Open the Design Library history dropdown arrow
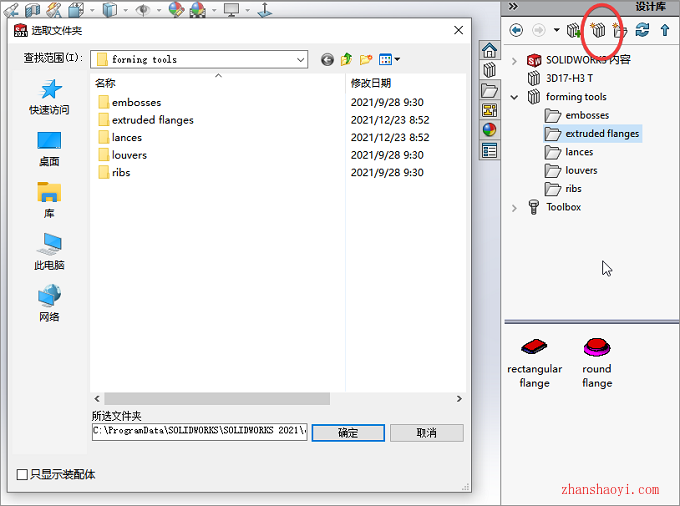680x506 pixels. pos(556,30)
